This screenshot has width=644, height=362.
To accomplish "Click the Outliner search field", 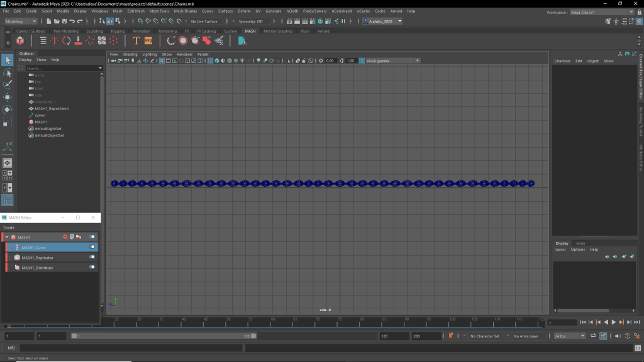I will click(61, 68).
